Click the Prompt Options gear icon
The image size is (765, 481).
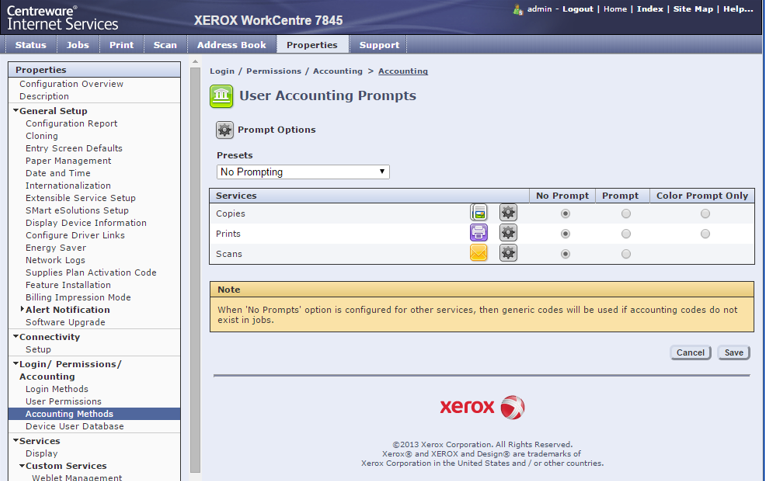[x=225, y=130]
